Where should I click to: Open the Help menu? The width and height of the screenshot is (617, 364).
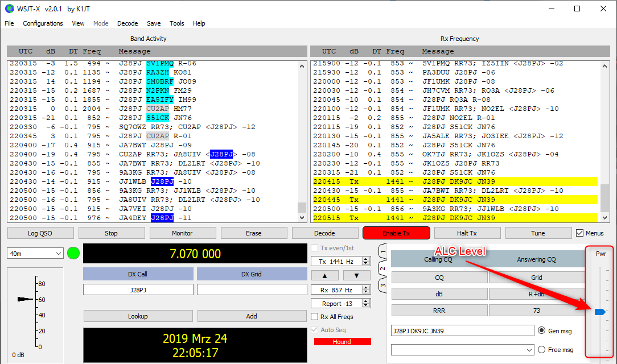199,23
